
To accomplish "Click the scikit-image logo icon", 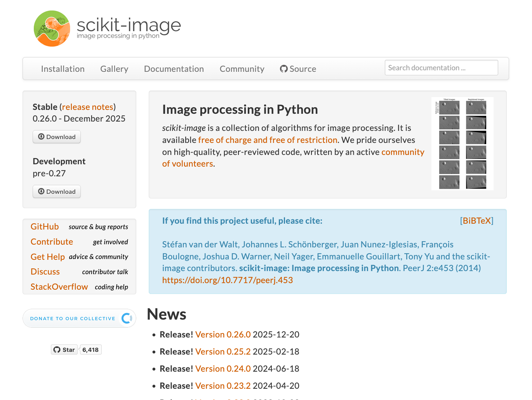I will (x=52, y=29).
